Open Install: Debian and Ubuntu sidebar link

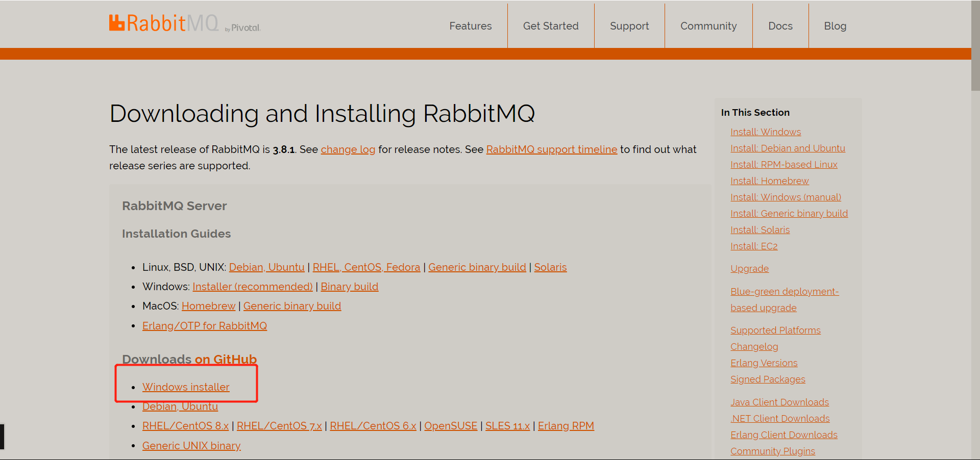(x=787, y=148)
